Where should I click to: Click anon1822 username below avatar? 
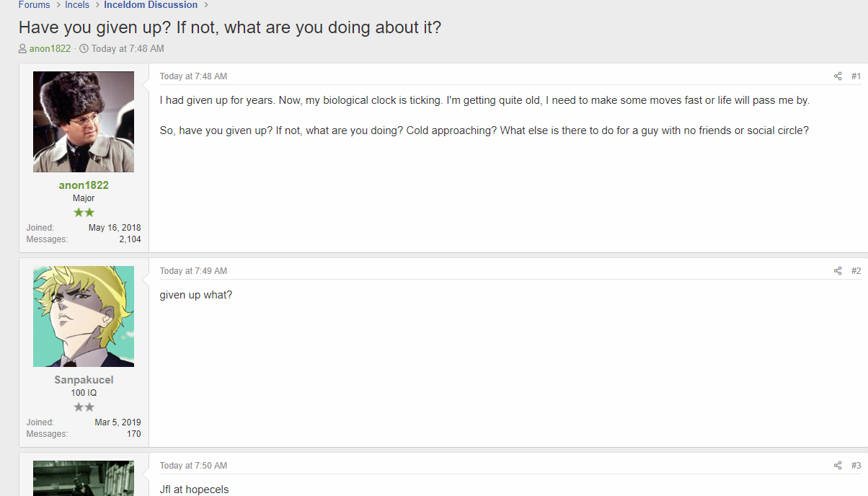click(84, 185)
